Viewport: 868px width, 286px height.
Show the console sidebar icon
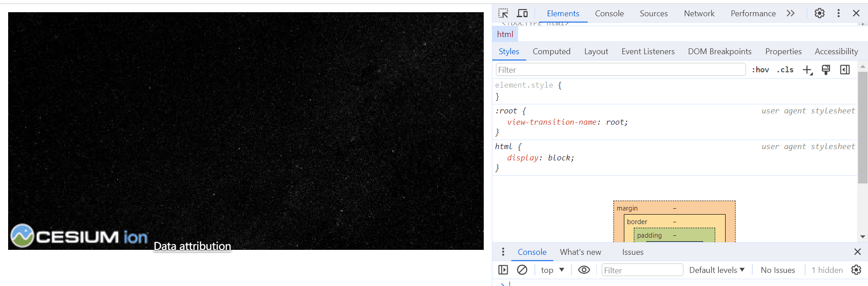coord(503,270)
